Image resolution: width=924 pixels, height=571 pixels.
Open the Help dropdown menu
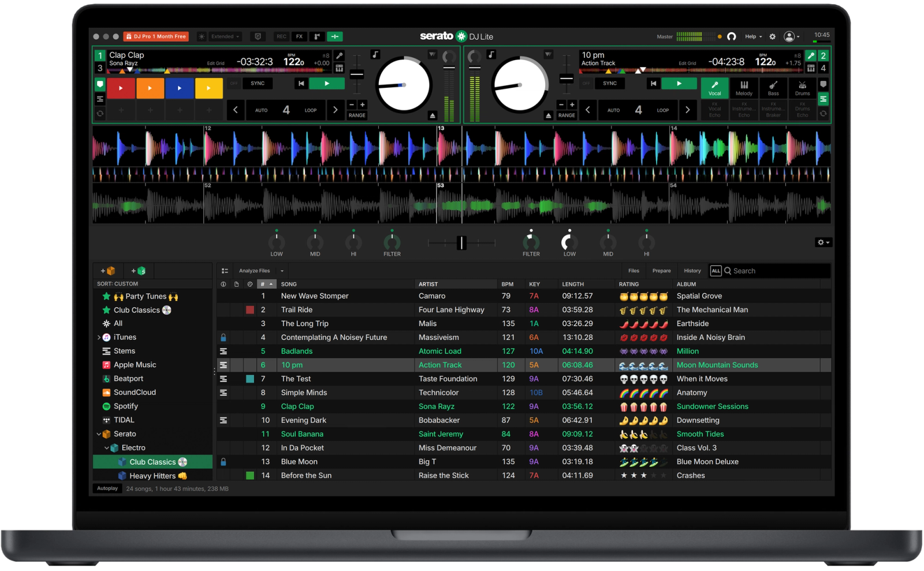tap(753, 36)
